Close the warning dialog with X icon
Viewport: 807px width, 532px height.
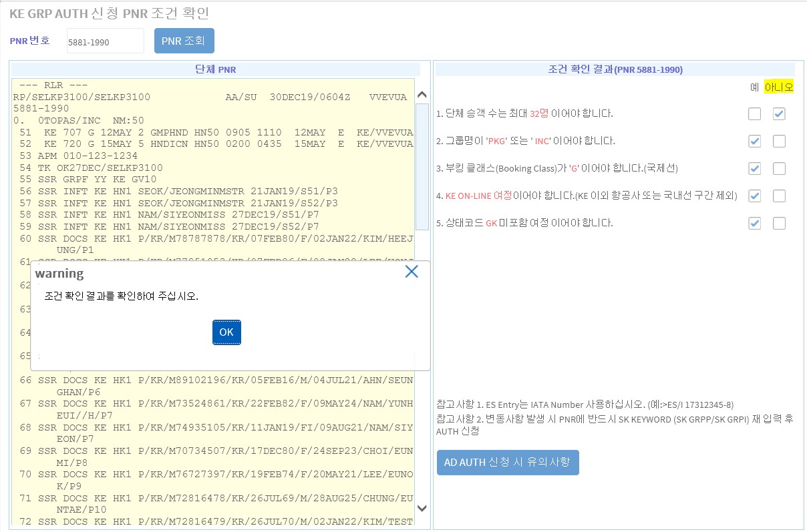coord(412,271)
